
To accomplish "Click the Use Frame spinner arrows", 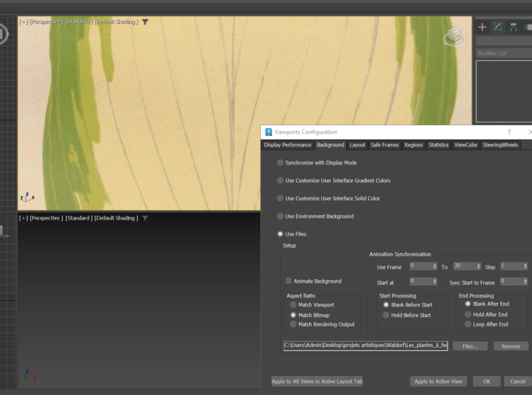I will 435,266.
